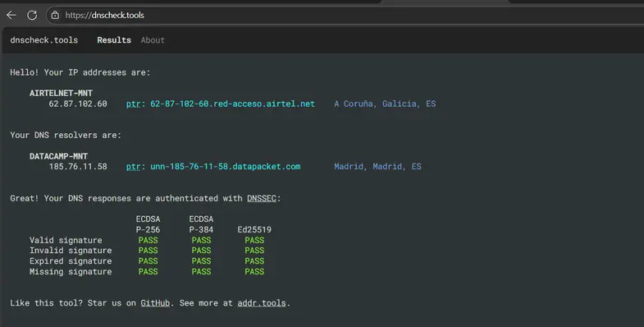The image size is (644, 327).
Task: Open 62-87-102-60.red-acceso.airtel.net ptr link
Action: click(x=232, y=104)
